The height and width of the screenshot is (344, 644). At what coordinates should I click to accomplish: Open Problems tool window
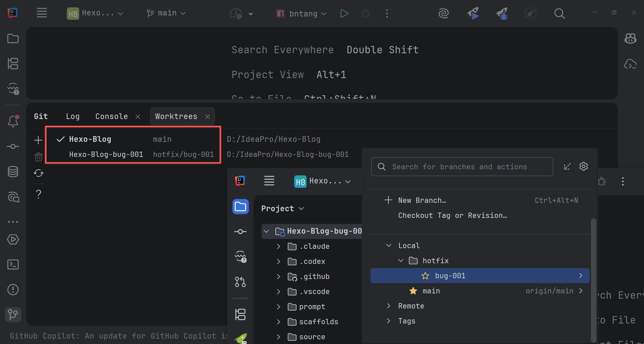(13, 290)
